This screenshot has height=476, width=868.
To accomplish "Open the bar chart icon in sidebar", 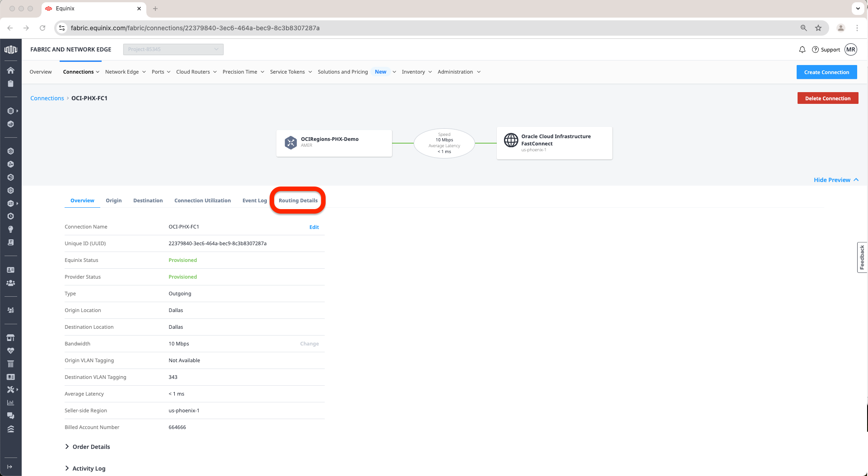I will click(10, 402).
